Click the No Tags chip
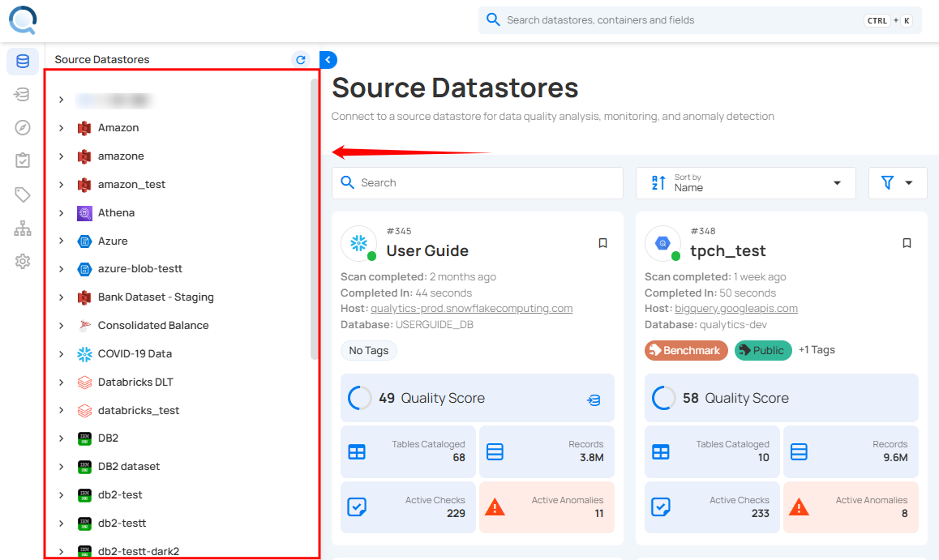The width and height of the screenshot is (939, 560). tap(369, 351)
